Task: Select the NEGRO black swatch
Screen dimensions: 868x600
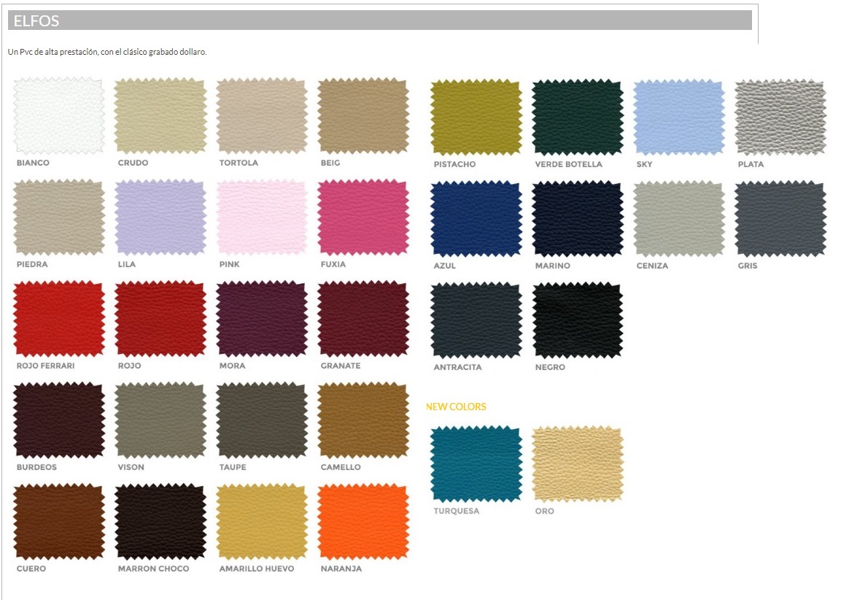Action: point(578,320)
